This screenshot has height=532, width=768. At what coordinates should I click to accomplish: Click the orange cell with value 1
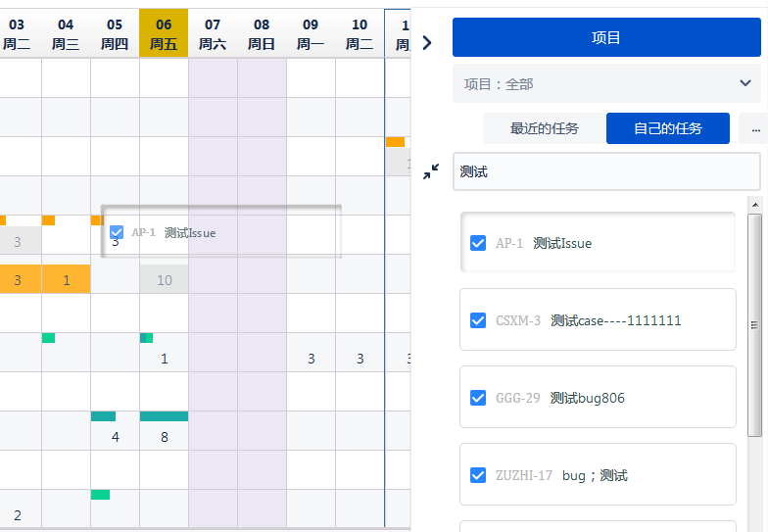[66, 280]
